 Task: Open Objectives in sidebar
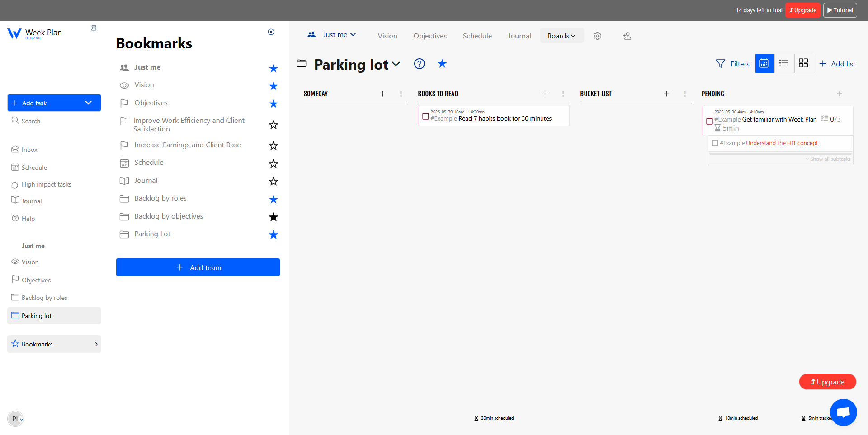[31, 280]
